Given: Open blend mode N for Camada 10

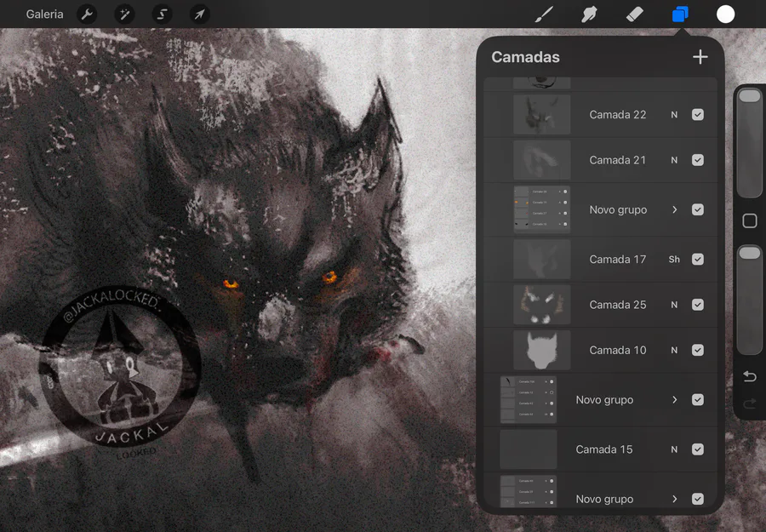Looking at the screenshot, I should [674, 351].
